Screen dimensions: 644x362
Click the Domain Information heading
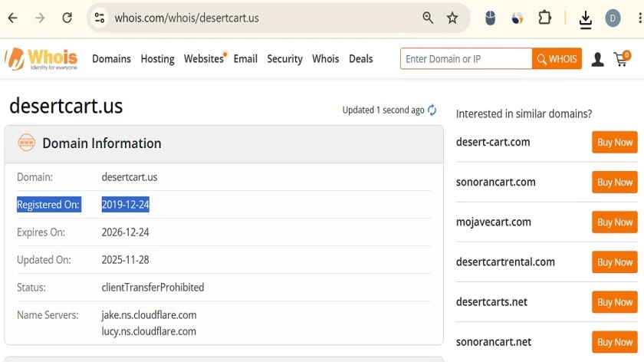(x=102, y=143)
